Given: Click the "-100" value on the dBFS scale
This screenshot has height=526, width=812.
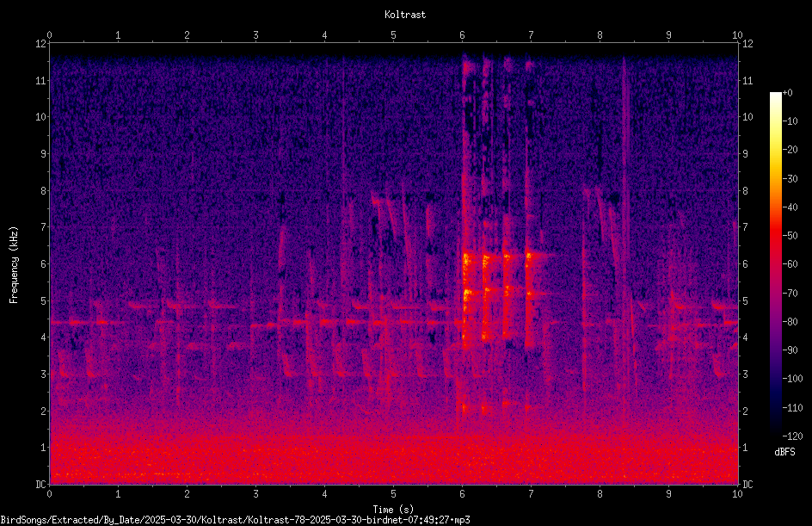Looking at the screenshot, I should [x=792, y=379].
